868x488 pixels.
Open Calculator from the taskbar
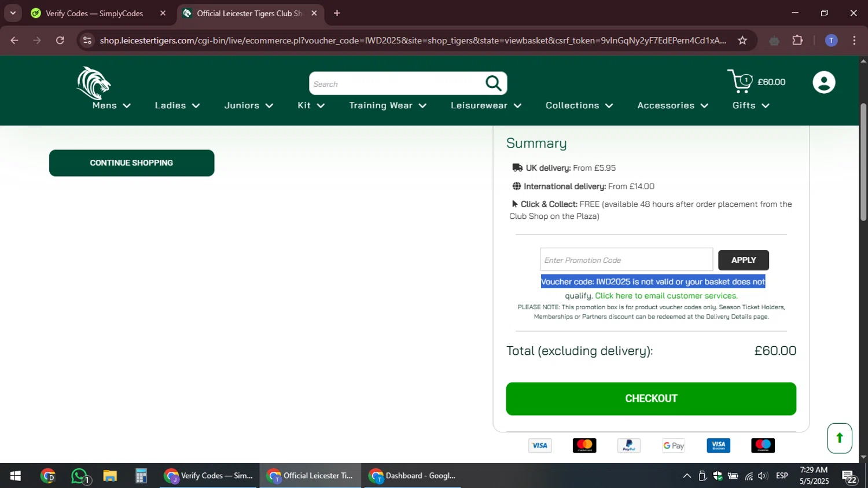pos(141,476)
